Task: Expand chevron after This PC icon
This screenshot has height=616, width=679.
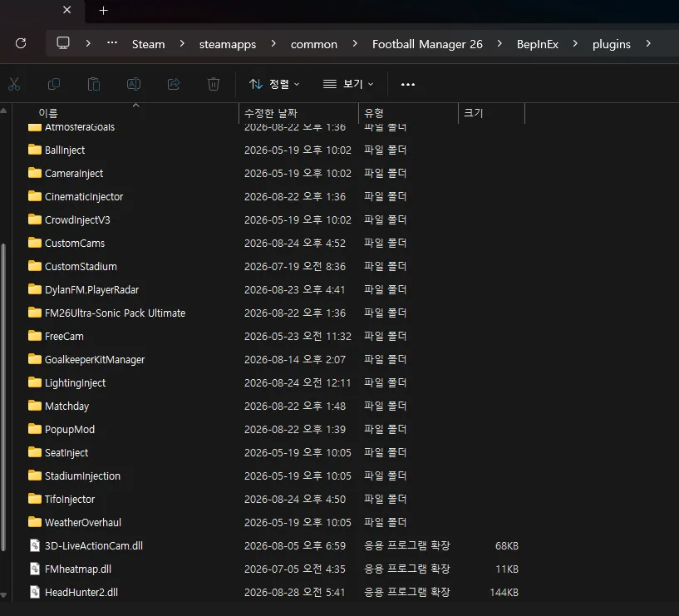Action: [x=88, y=43]
